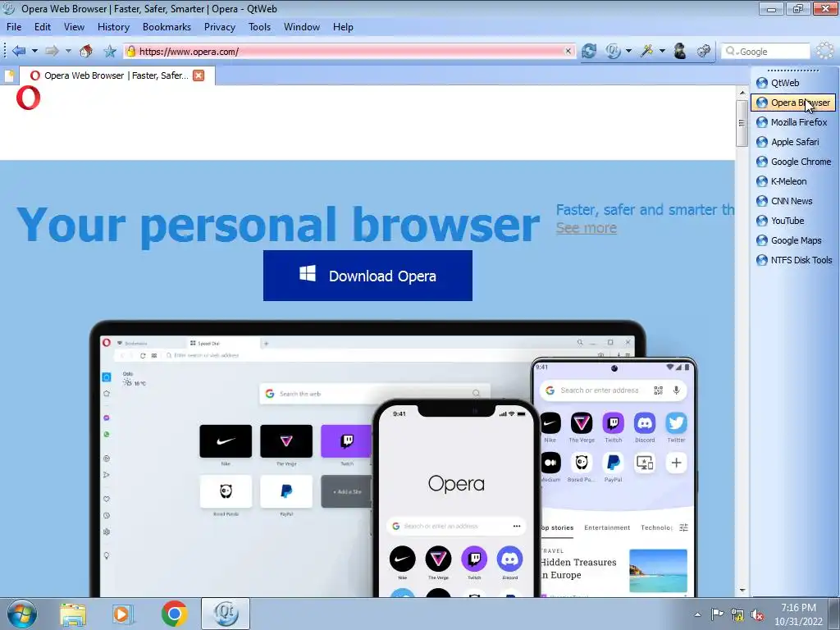This screenshot has height=630, width=840.
Task: Click the Back navigation arrow
Action: [19, 51]
